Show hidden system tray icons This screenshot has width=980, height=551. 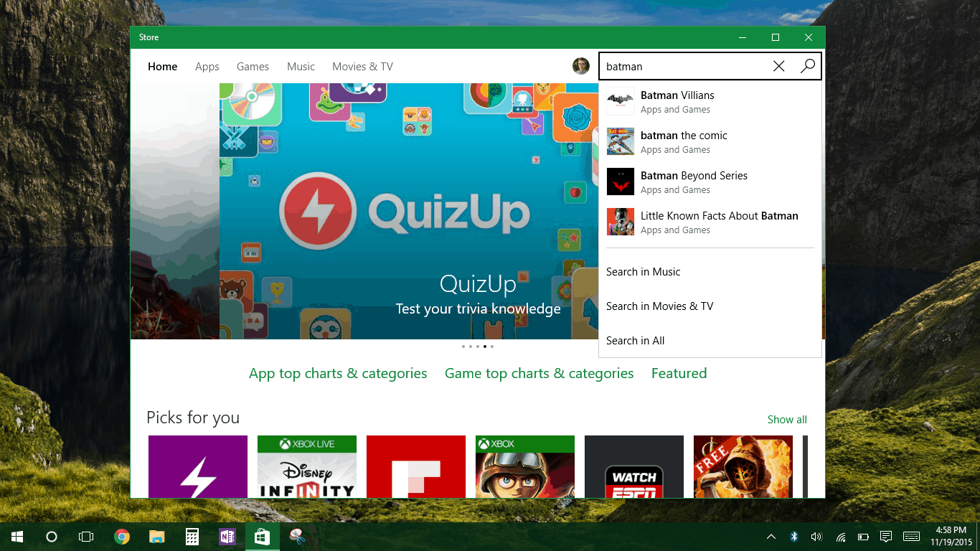coord(771,536)
